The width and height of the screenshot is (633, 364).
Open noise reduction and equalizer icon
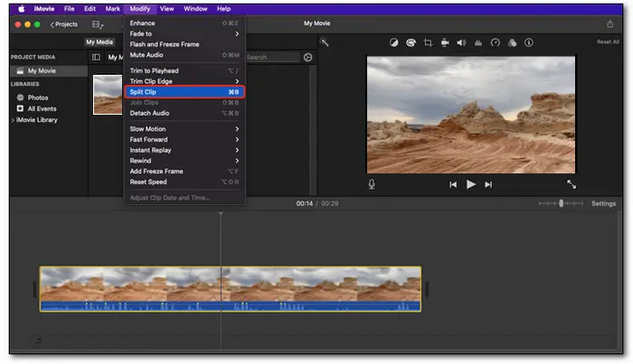pos(477,42)
